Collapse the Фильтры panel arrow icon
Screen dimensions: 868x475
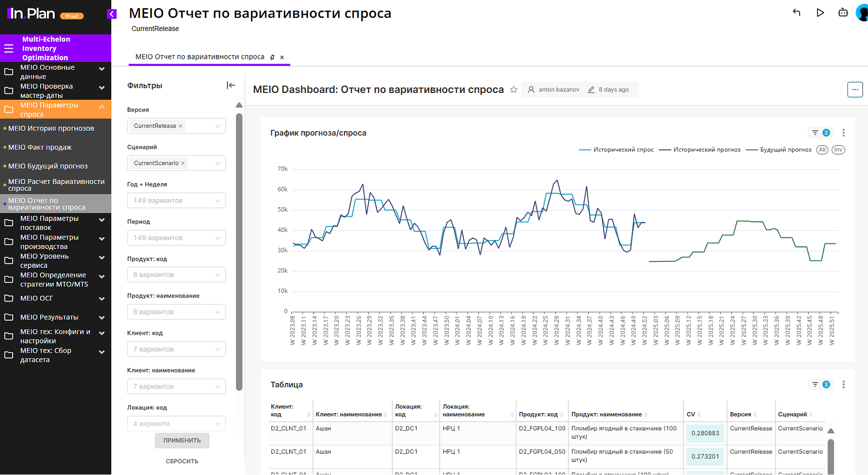[x=231, y=85]
